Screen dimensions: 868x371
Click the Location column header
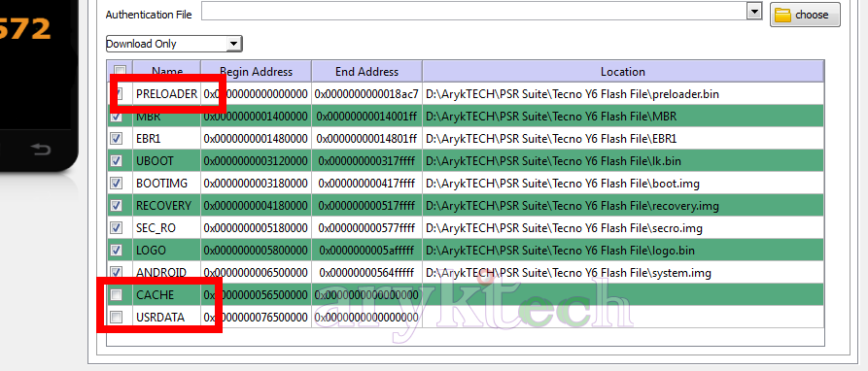pyautogui.click(x=623, y=71)
